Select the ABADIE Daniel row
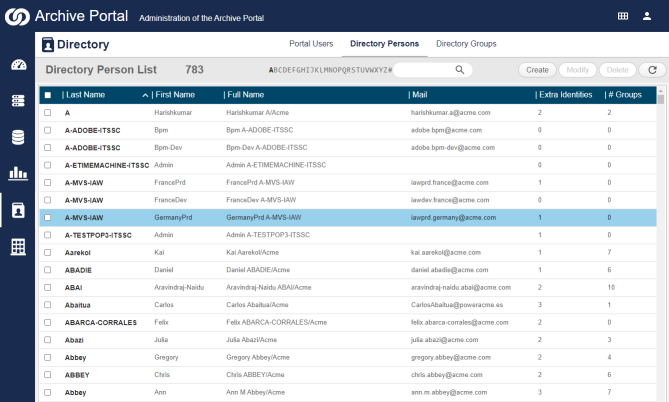 [348, 270]
